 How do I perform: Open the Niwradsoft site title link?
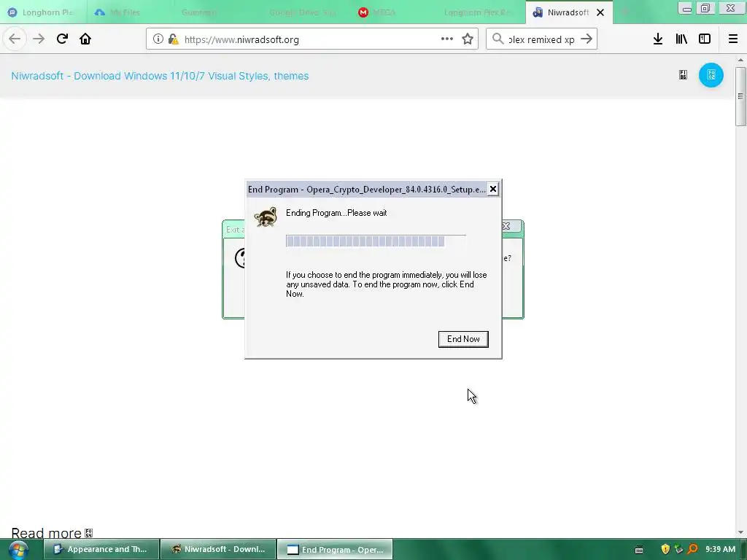click(160, 76)
